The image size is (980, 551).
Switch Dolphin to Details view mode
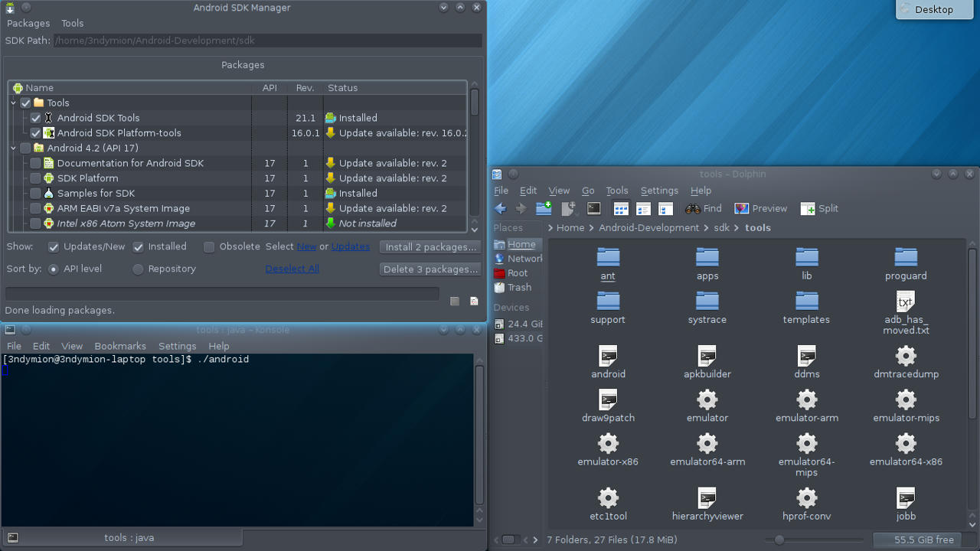(x=665, y=208)
